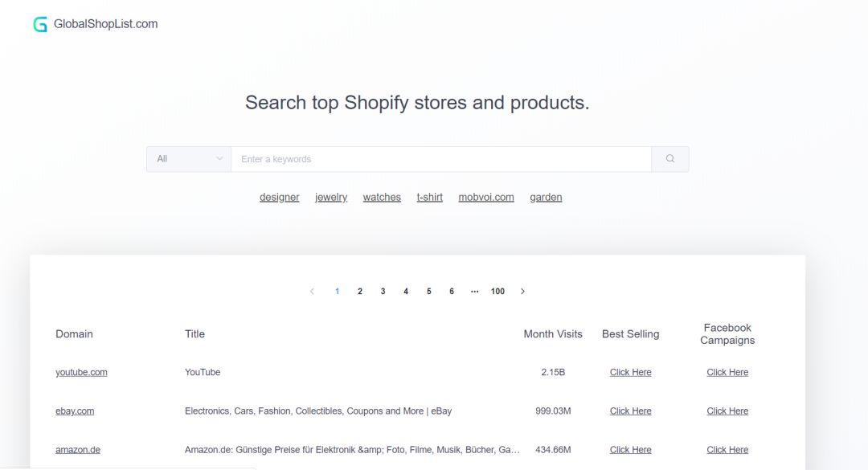Click the keyword search input field
The height and width of the screenshot is (470, 868).
[442, 158]
